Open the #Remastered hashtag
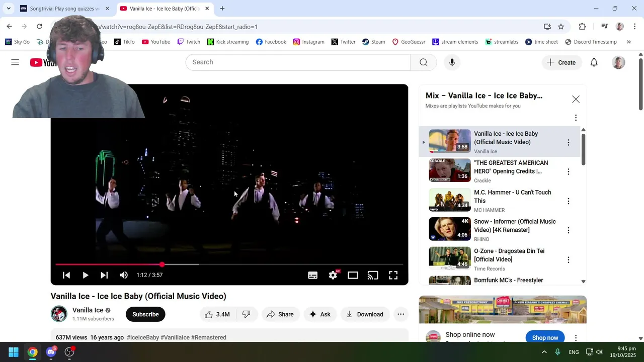Viewport: 644px width, 362px height. coord(209,337)
